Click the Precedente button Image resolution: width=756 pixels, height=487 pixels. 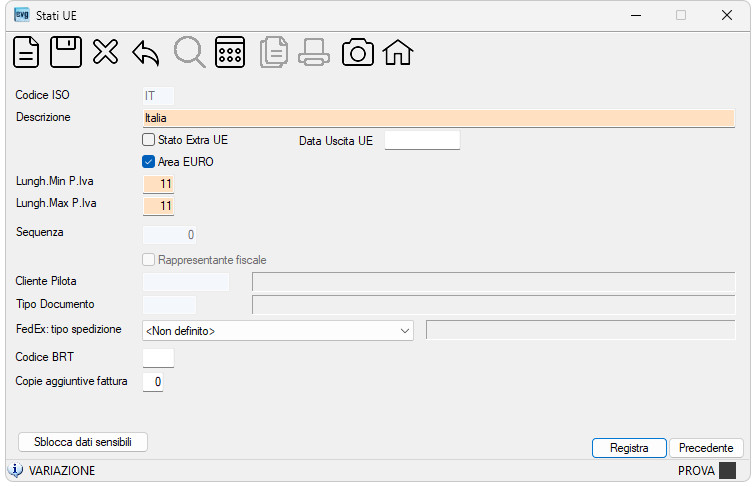point(706,448)
